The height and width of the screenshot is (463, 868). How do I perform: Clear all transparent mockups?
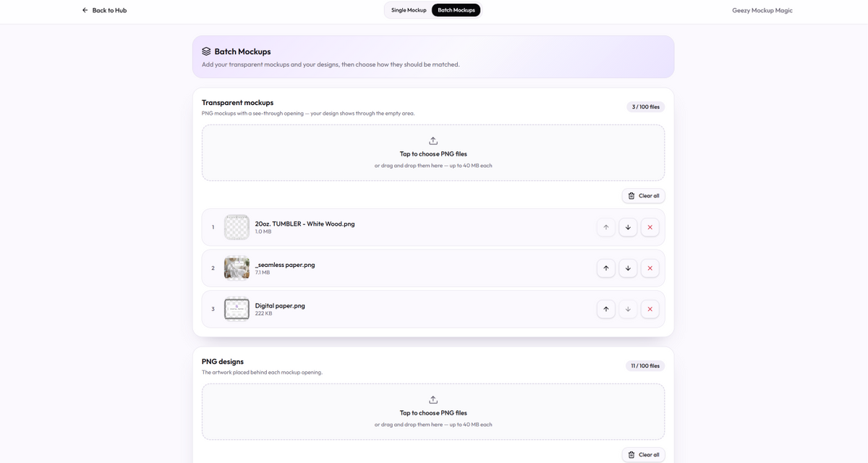pyautogui.click(x=643, y=196)
